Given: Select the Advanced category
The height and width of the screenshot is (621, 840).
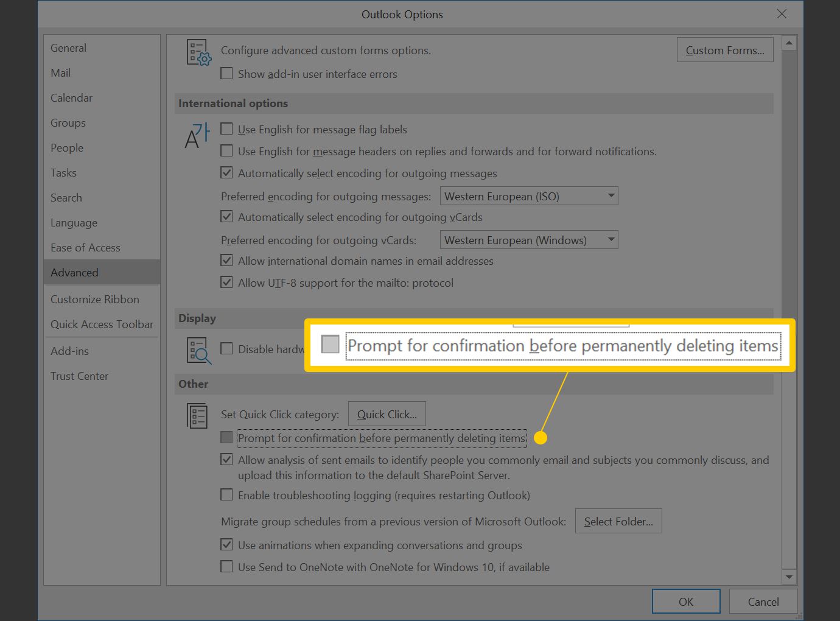Looking at the screenshot, I should 102,272.
